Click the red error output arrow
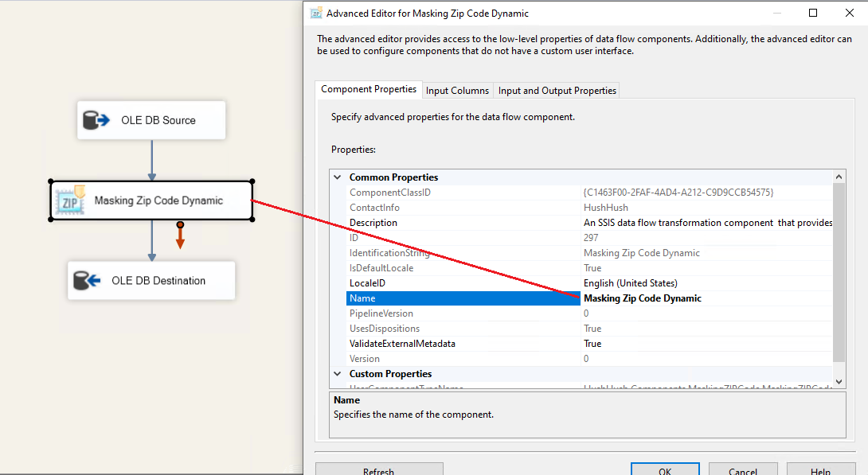 180,236
